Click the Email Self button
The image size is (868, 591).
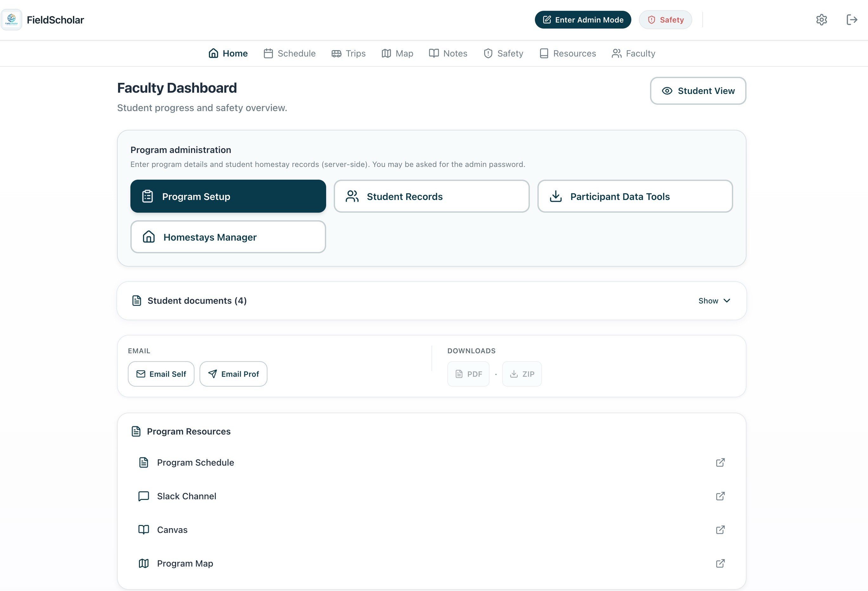161,374
